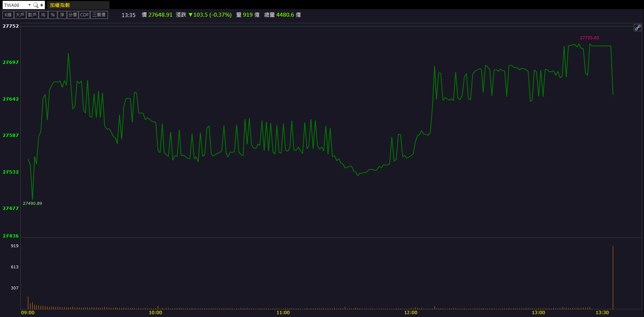
Task: Enable 三關價 levels display
Action: (x=99, y=15)
